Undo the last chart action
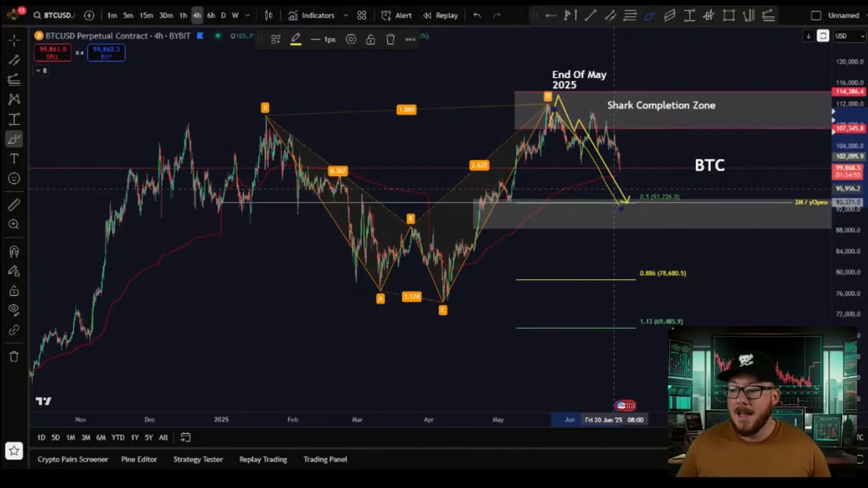Screen dimensions: 868x488 [477, 15]
